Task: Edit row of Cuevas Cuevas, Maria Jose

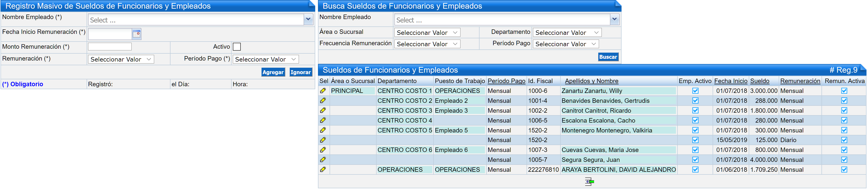Action: click(323, 150)
